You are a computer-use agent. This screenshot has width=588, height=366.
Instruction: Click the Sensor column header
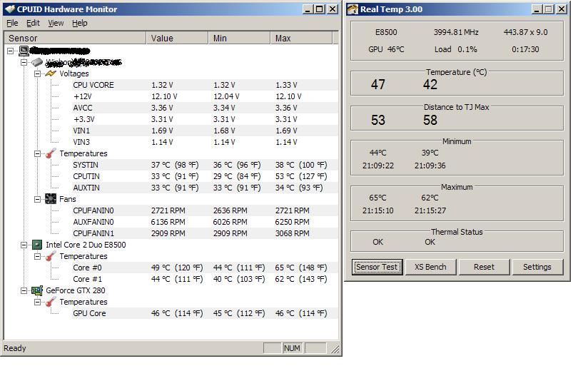pos(75,39)
